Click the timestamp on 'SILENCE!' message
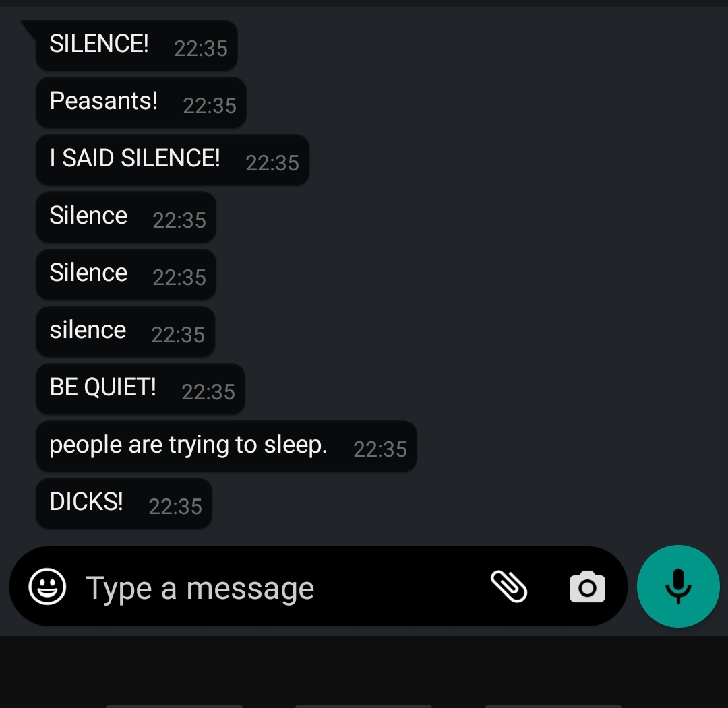Image resolution: width=728 pixels, height=708 pixels. [201, 49]
